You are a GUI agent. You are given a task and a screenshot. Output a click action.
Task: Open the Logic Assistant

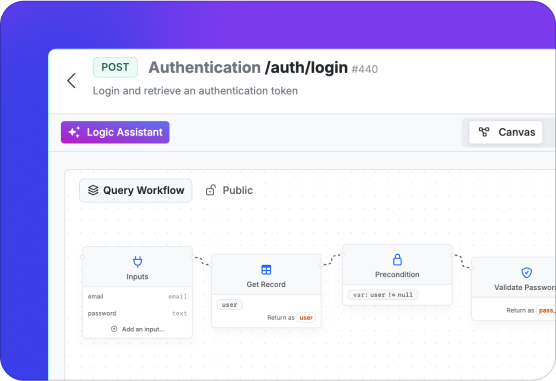coord(115,132)
